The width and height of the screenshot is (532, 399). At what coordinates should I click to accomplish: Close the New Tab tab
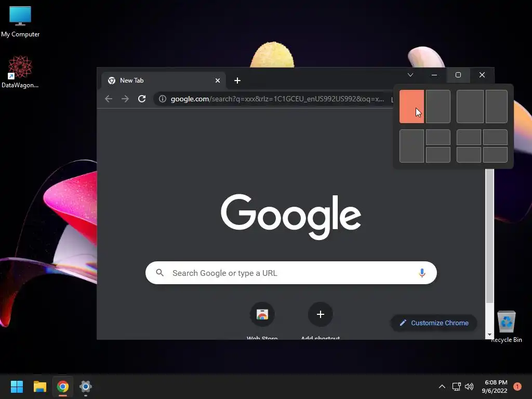tap(218, 81)
